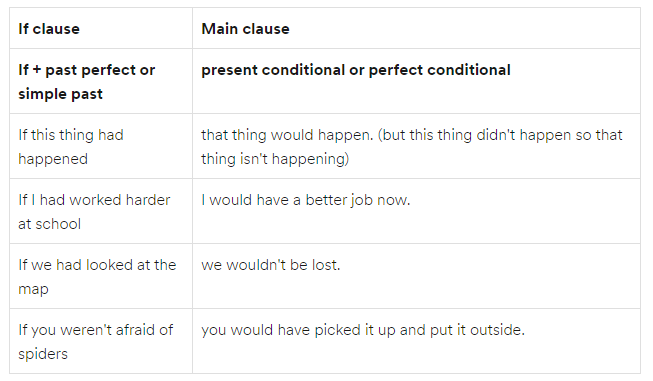Click the 'Main clause' column header
Image resolution: width=653 pixels, height=381 pixels.
tap(245, 29)
